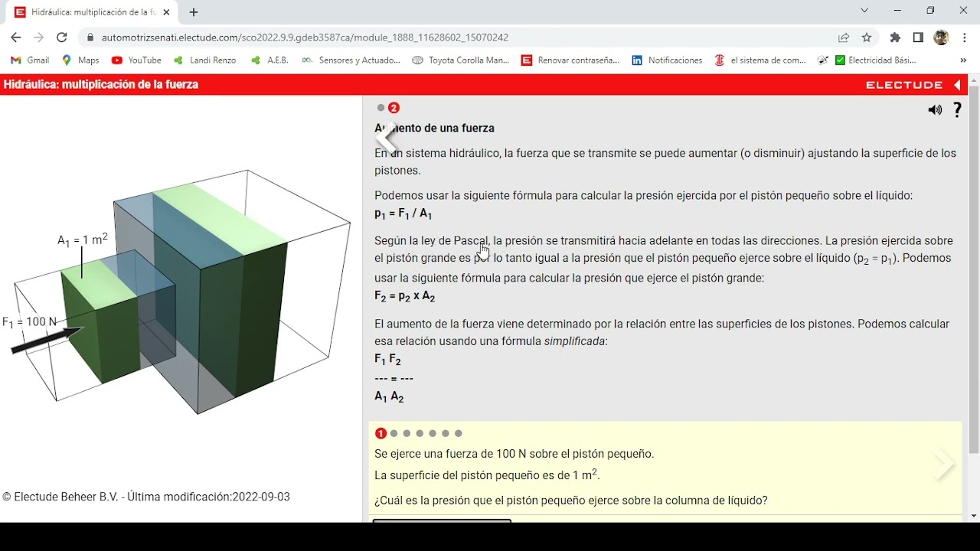980x551 pixels.
Task: Click the Electude Beheer B.V. copyright text
Action: [146, 497]
